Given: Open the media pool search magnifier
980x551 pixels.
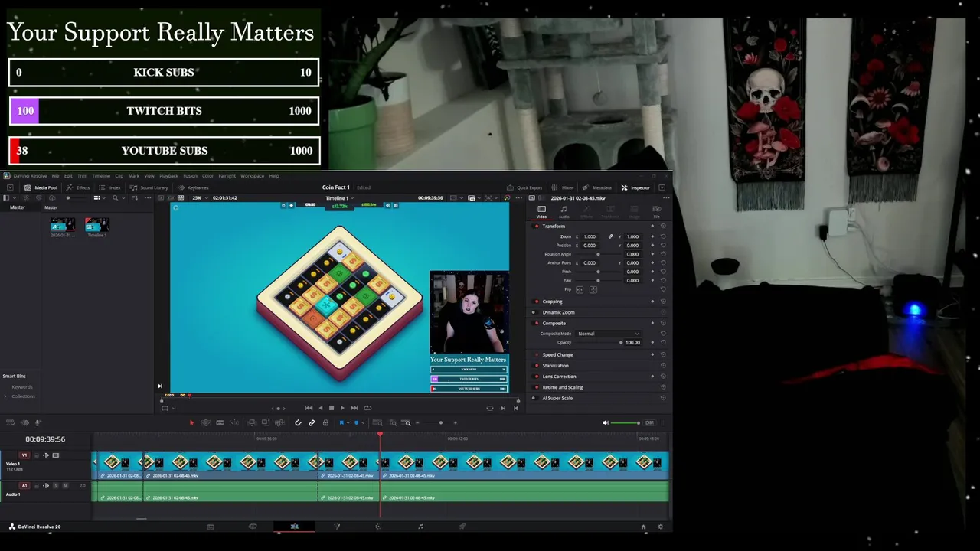Looking at the screenshot, I should (x=115, y=197).
